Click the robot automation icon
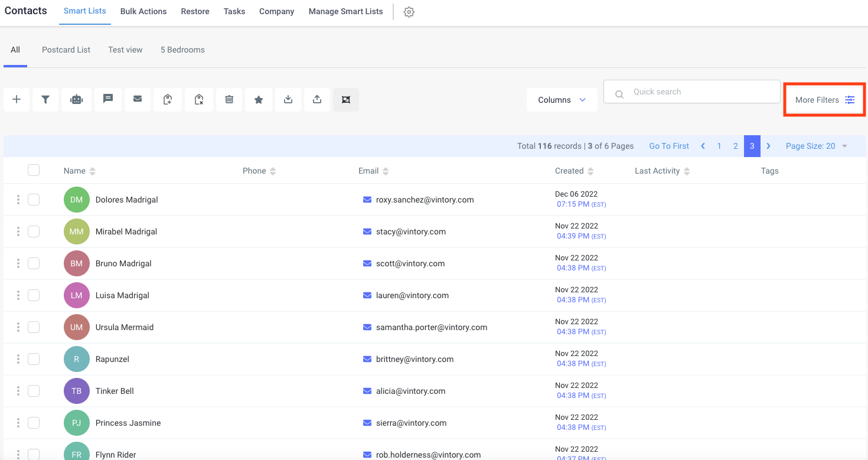Image resolution: width=868 pixels, height=460 pixels. pyautogui.click(x=77, y=100)
